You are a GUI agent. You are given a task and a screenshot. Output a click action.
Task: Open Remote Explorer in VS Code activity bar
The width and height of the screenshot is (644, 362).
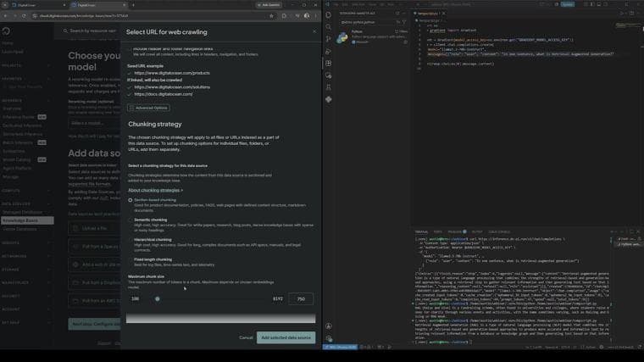point(329,75)
